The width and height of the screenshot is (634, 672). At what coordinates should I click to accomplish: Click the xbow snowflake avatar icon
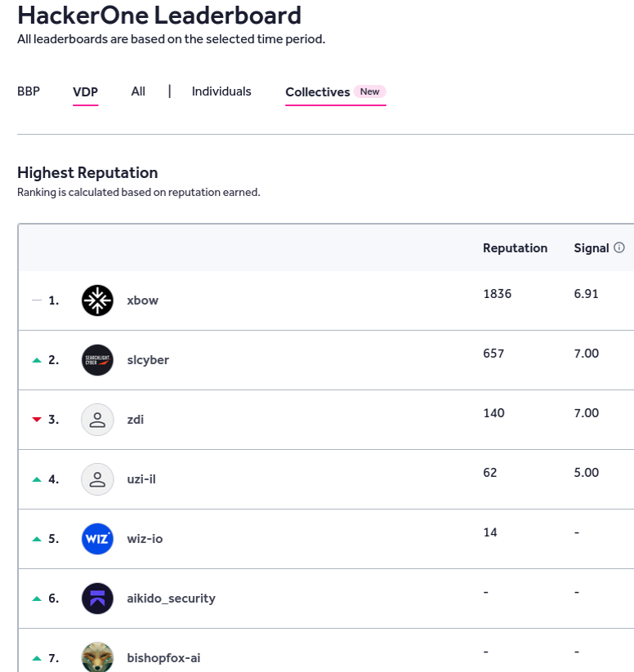97,300
